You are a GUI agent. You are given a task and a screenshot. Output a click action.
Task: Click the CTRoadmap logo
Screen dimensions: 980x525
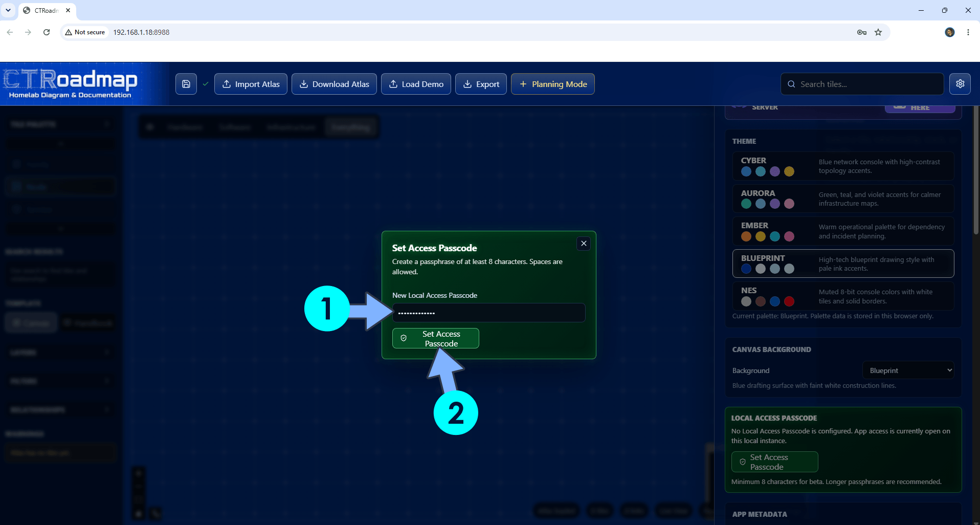coord(71,84)
